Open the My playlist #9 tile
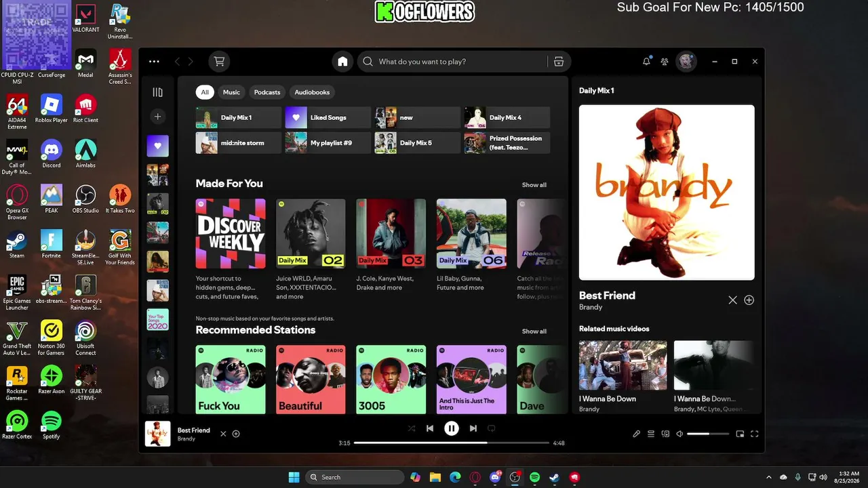The width and height of the screenshot is (868, 488). pos(328,143)
